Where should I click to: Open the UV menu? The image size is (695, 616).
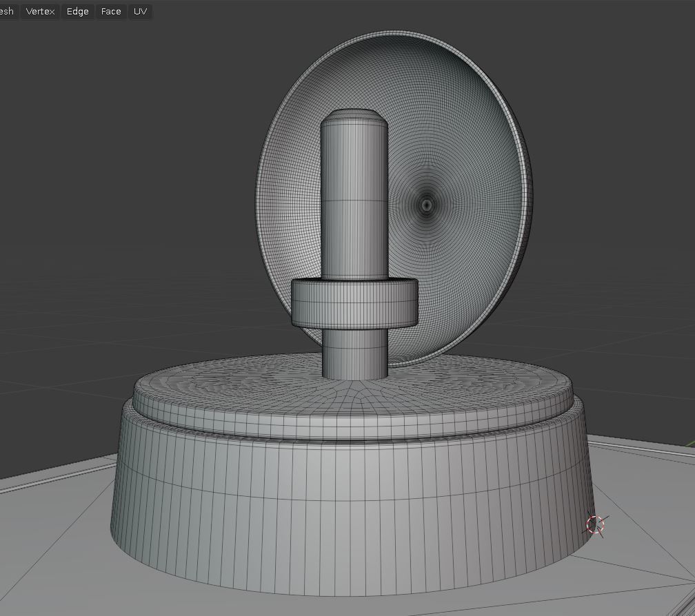coord(140,12)
